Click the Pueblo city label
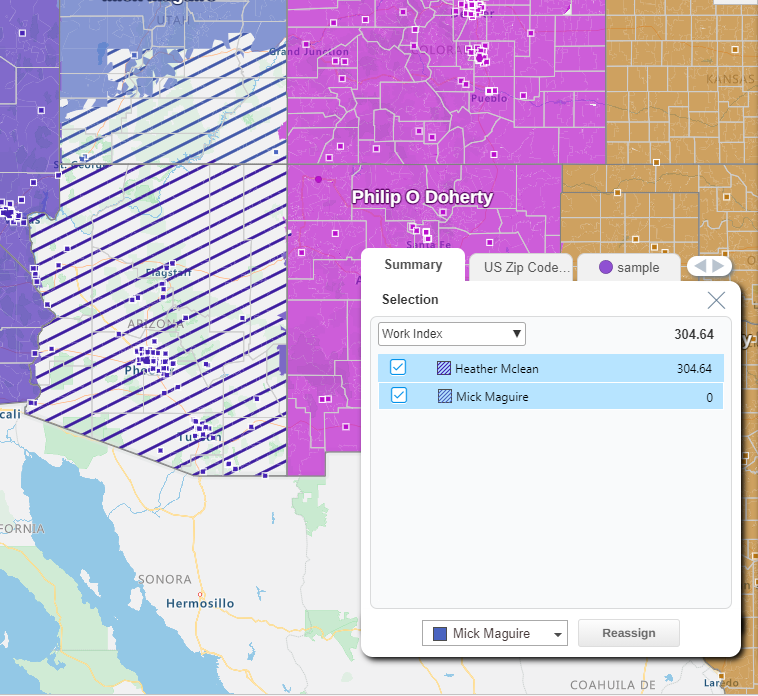Image resolution: width=758 pixels, height=696 pixels. point(489,98)
